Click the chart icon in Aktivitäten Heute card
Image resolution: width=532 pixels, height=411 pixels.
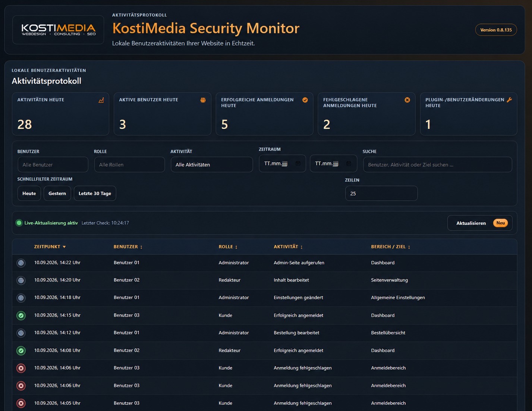pyautogui.click(x=101, y=100)
